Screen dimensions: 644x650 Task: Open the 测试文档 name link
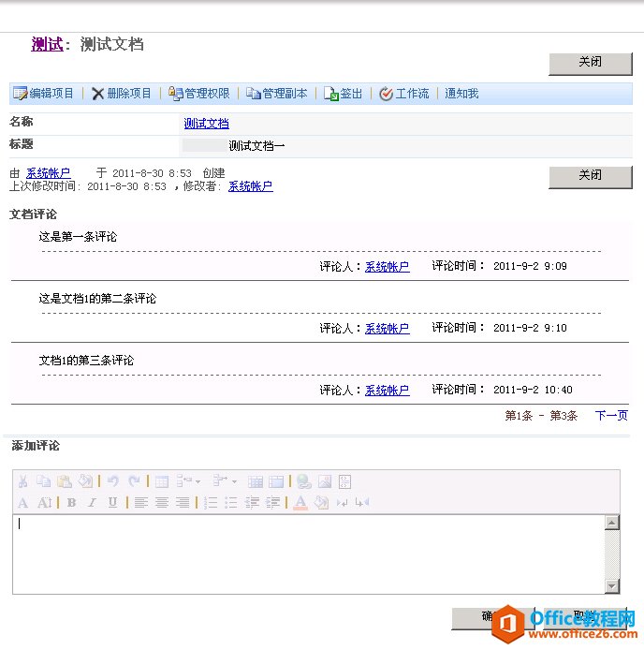[x=206, y=124]
